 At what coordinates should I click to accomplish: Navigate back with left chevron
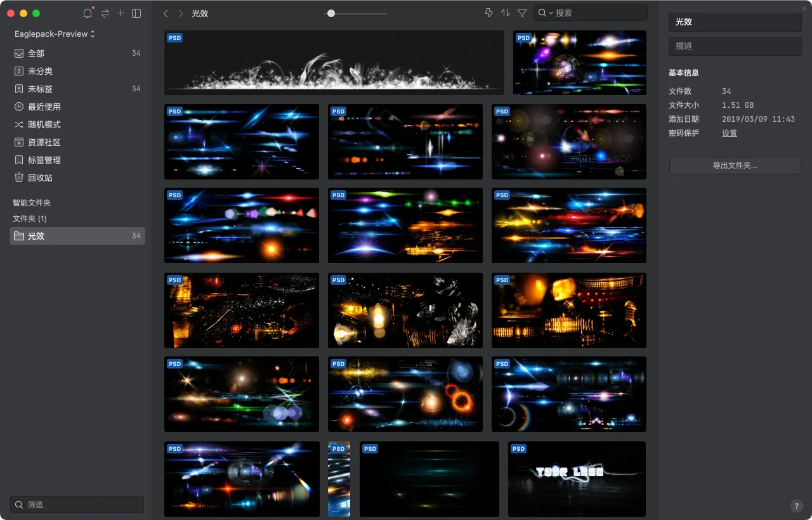166,13
